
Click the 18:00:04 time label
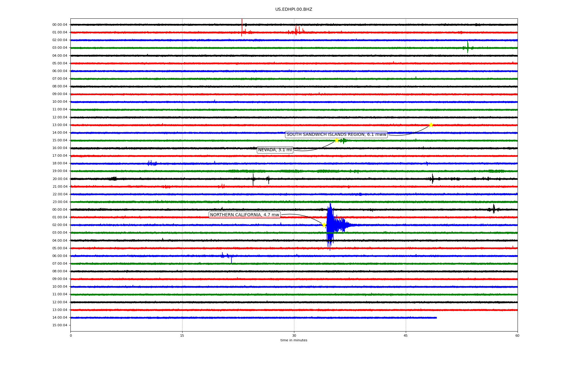[x=60, y=163]
